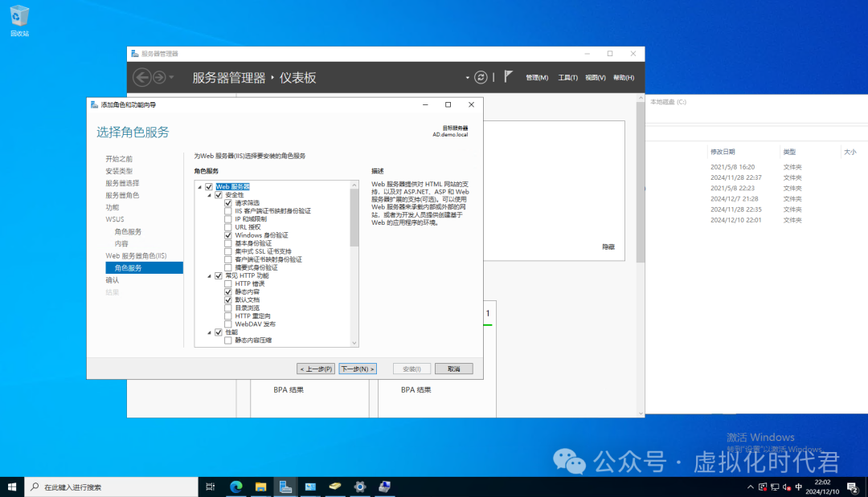The height and width of the screenshot is (497, 868).
Task: Open the notifications flag in Server Manager
Action: 508,77
